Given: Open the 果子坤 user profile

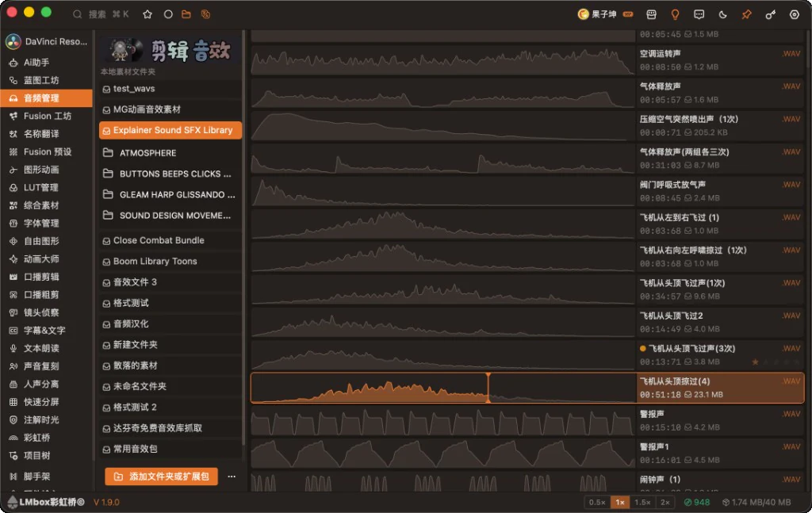Looking at the screenshot, I should pos(597,14).
